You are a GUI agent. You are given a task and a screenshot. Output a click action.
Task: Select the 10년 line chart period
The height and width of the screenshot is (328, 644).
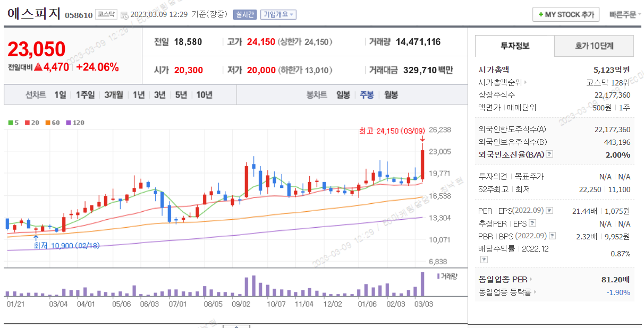click(205, 95)
